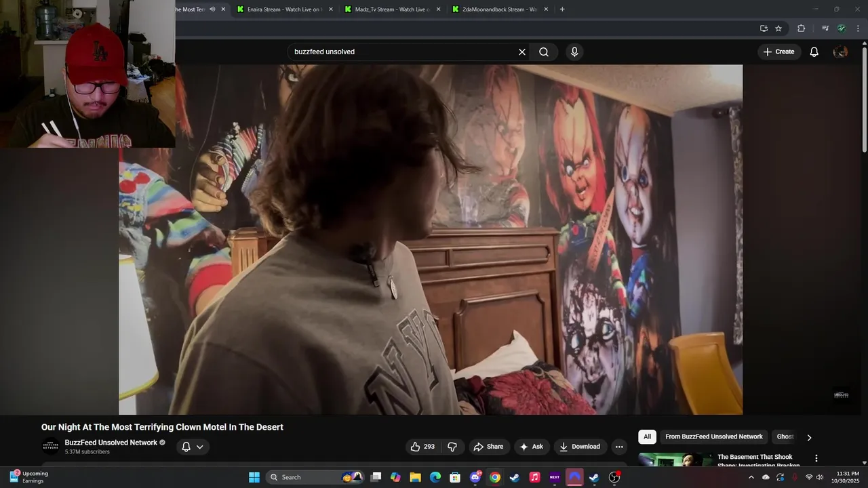Open the Windows Start menu
Image resolution: width=868 pixels, height=488 pixels.
tap(254, 477)
